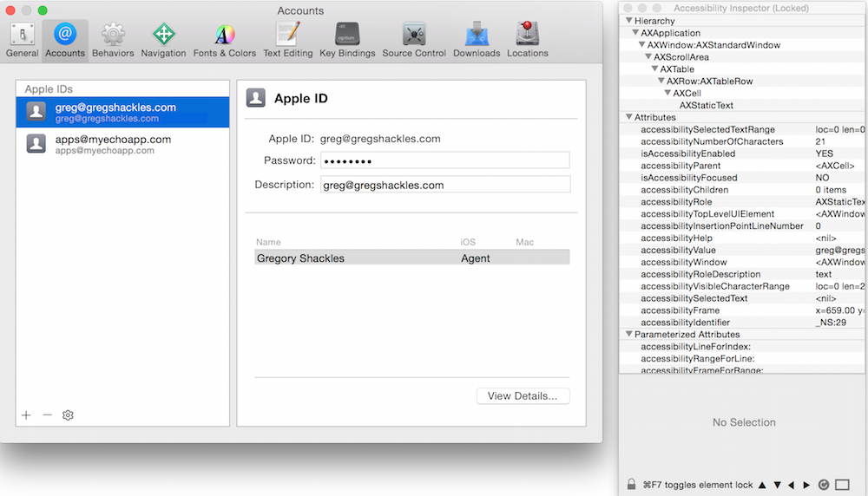Collapse the AXRow:AXTableRow node
Image resolution: width=868 pixels, height=496 pixels.
point(661,81)
